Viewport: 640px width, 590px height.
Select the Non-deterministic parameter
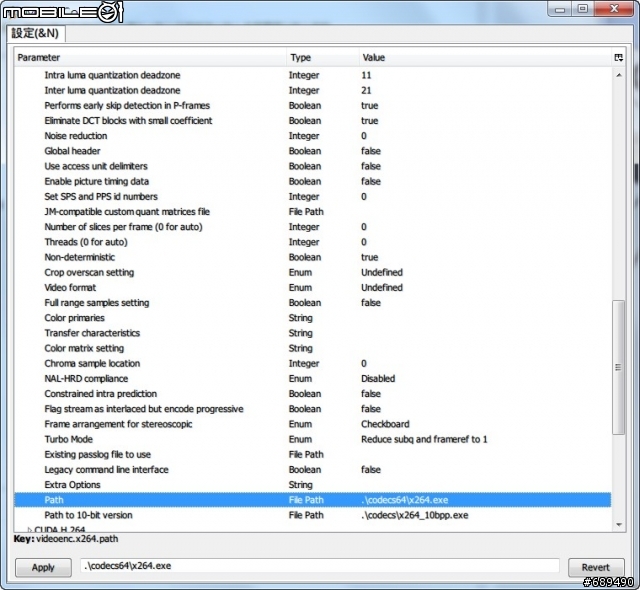(x=313, y=257)
